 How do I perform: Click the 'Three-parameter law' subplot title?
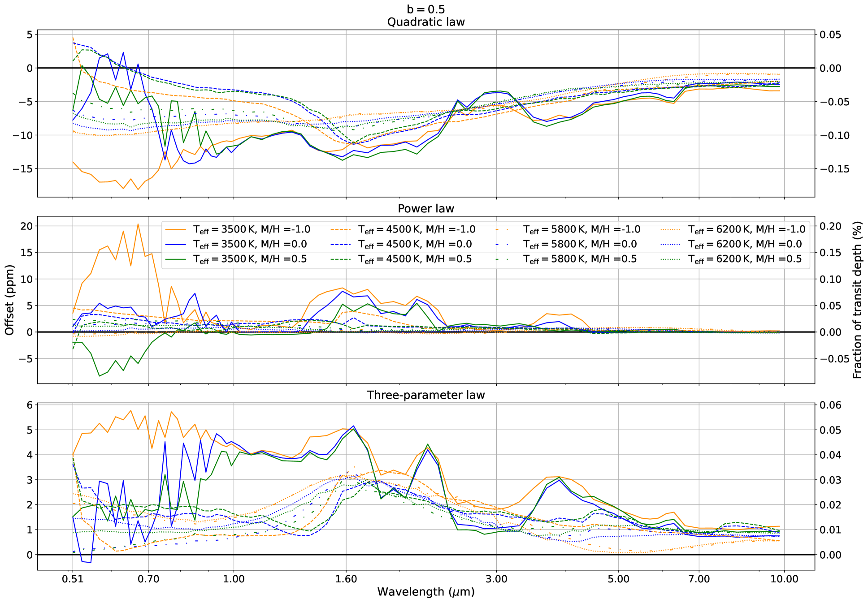pos(425,395)
